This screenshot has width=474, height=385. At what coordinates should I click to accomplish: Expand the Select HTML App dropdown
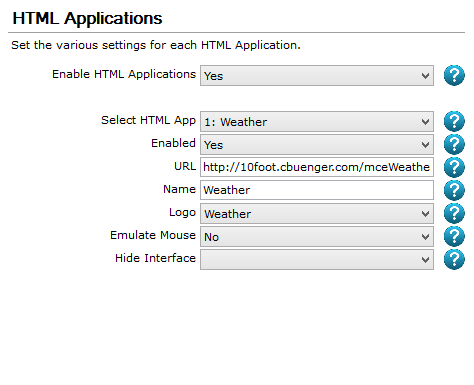pyautogui.click(x=317, y=122)
